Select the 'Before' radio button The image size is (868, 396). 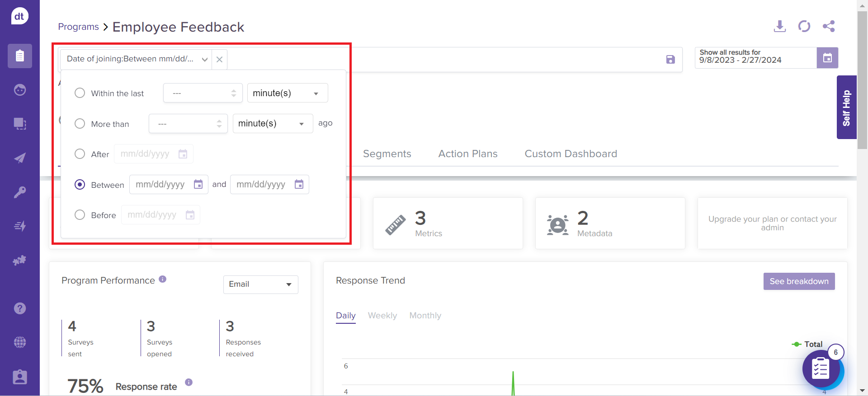click(x=80, y=215)
